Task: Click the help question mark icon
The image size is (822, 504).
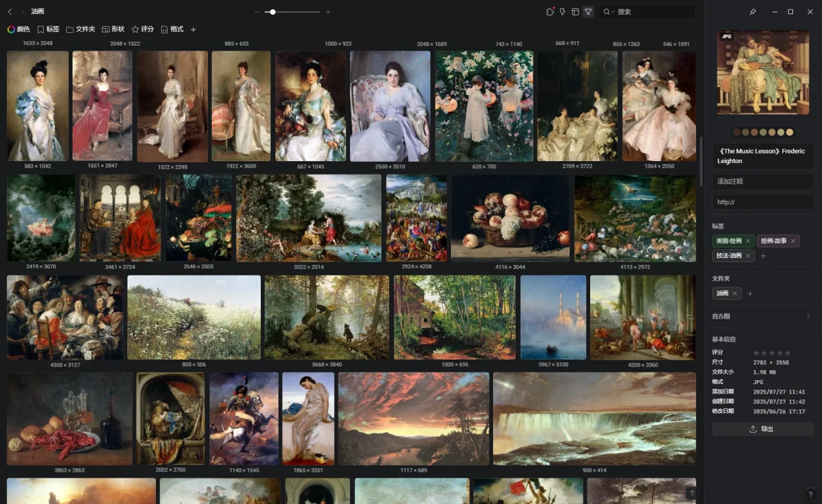Action: tap(810, 494)
